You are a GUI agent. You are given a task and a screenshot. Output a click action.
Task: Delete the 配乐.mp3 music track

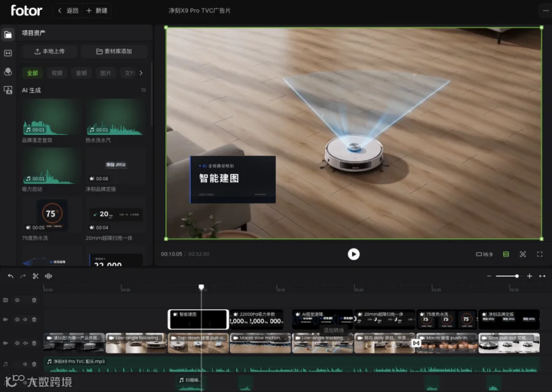click(34, 364)
